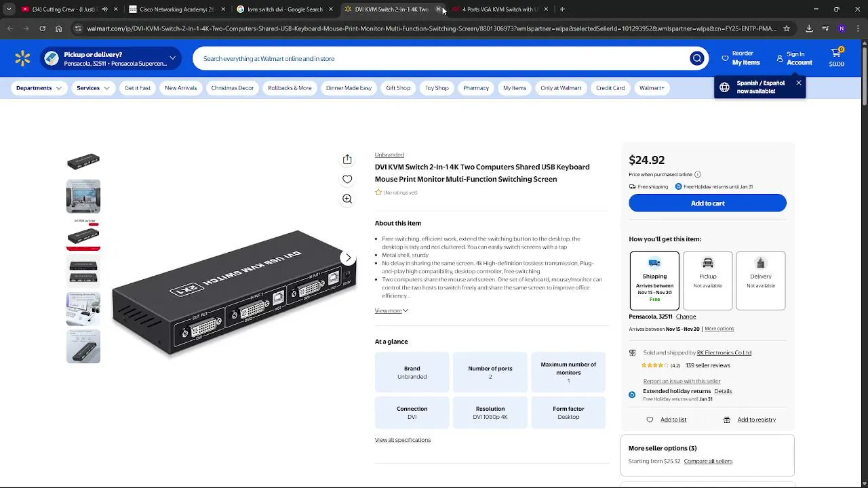Click the view site information icon
This screenshot has height=488, width=868.
coord(78,28)
